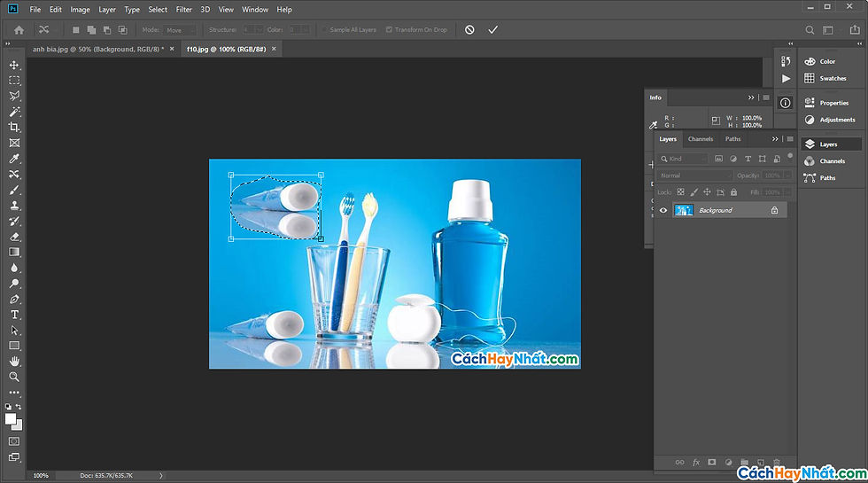Select the Eraser tool

(14, 237)
